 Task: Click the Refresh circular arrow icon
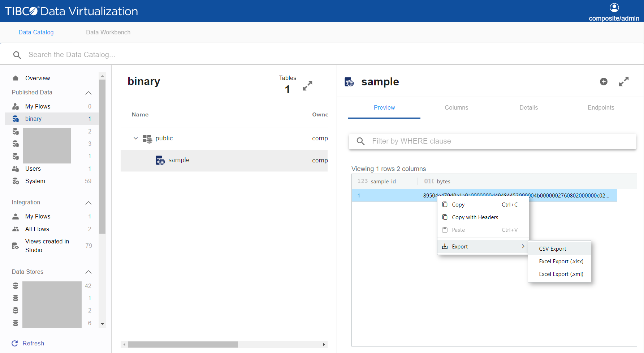pos(15,343)
